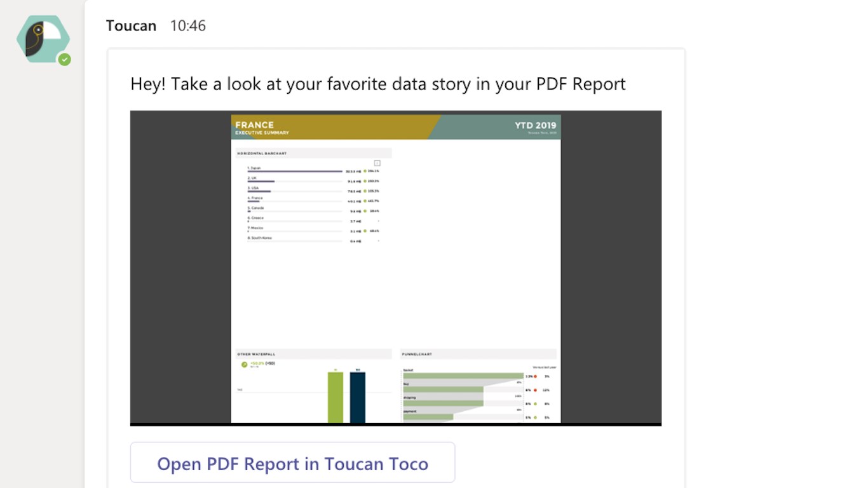
Task: Click the basket bar in the funnel chart
Action: [463, 376]
